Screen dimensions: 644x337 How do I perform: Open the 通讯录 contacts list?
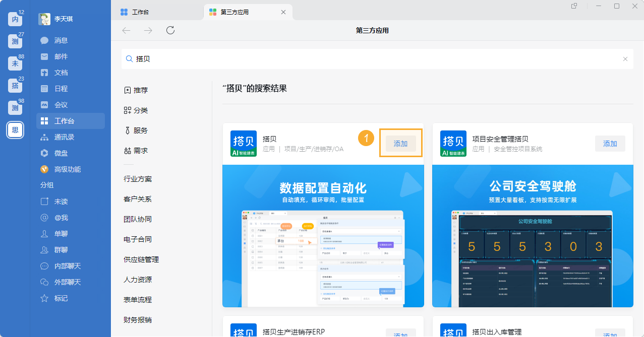(x=63, y=137)
